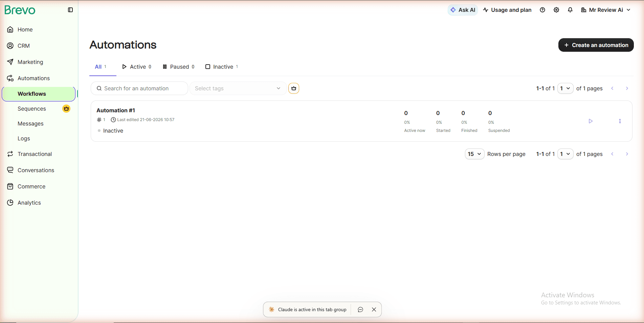The height and width of the screenshot is (323, 644).
Task: Click the Started statistic
Action: point(443,121)
